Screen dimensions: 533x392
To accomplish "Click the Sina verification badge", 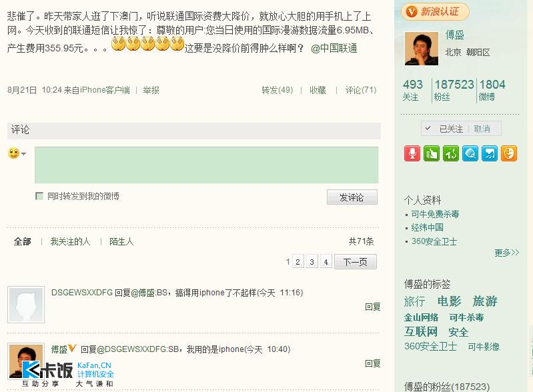I will pyautogui.click(x=435, y=12).
